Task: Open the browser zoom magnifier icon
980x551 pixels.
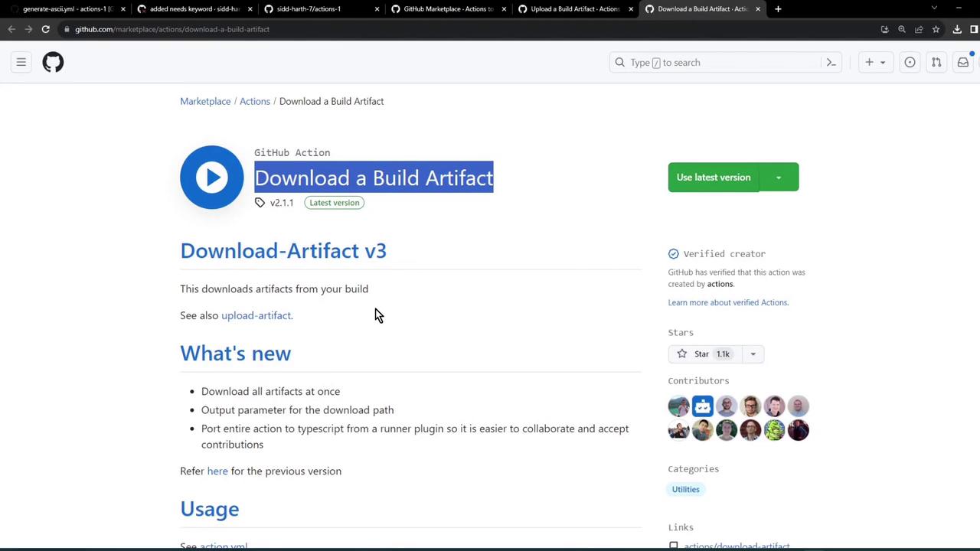Action: 902,29
